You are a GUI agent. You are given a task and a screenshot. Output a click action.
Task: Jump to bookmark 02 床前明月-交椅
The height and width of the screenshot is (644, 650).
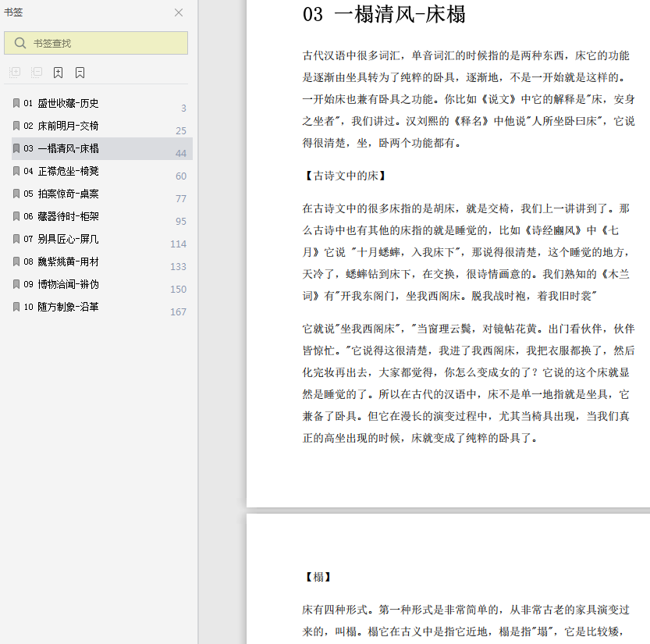point(68,126)
